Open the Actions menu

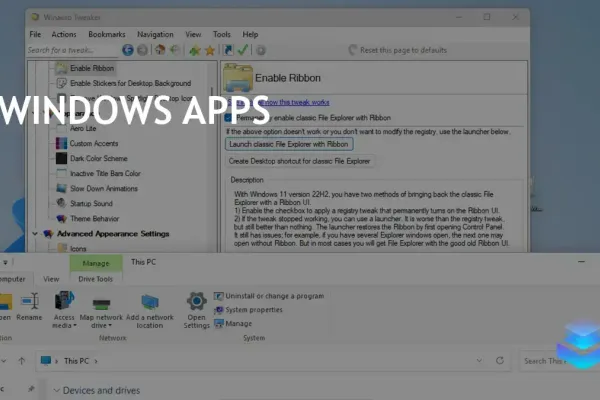pyautogui.click(x=64, y=34)
